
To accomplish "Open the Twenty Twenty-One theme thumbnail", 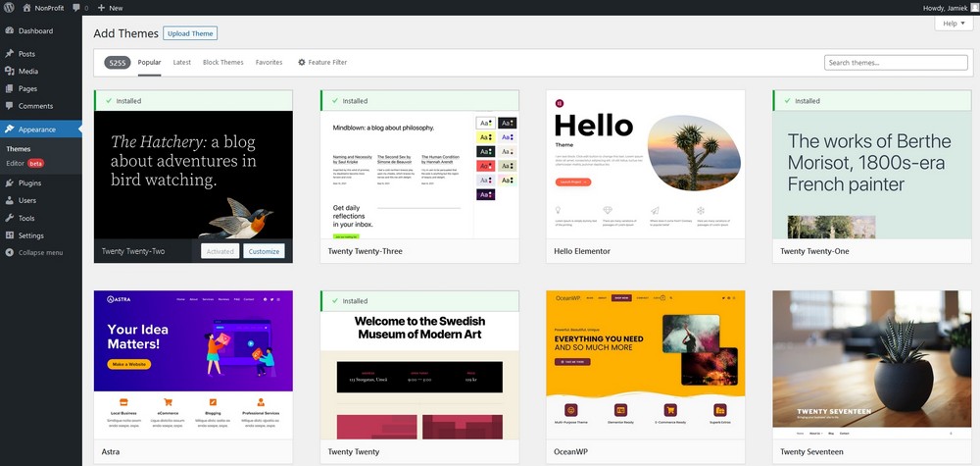I will click(872, 176).
